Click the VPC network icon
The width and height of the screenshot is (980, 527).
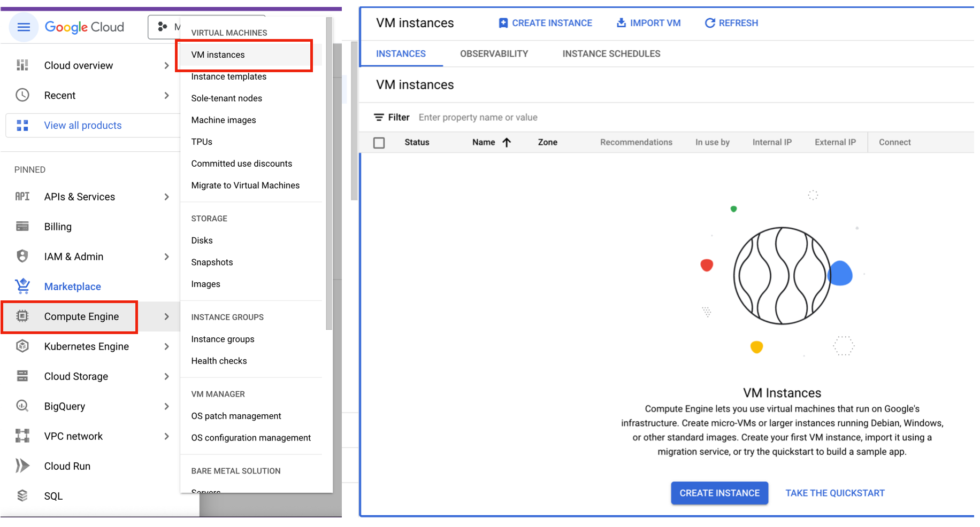click(x=22, y=436)
